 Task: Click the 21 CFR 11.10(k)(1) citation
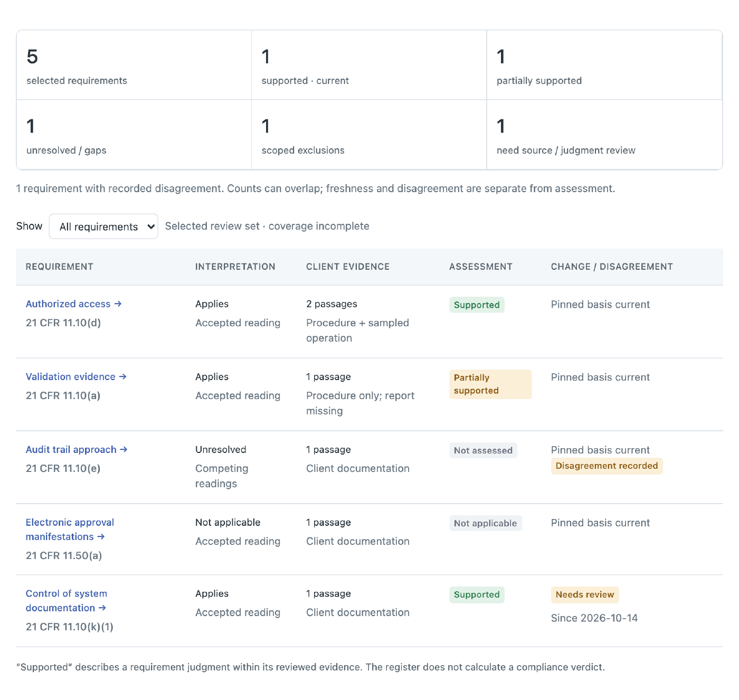coord(70,627)
